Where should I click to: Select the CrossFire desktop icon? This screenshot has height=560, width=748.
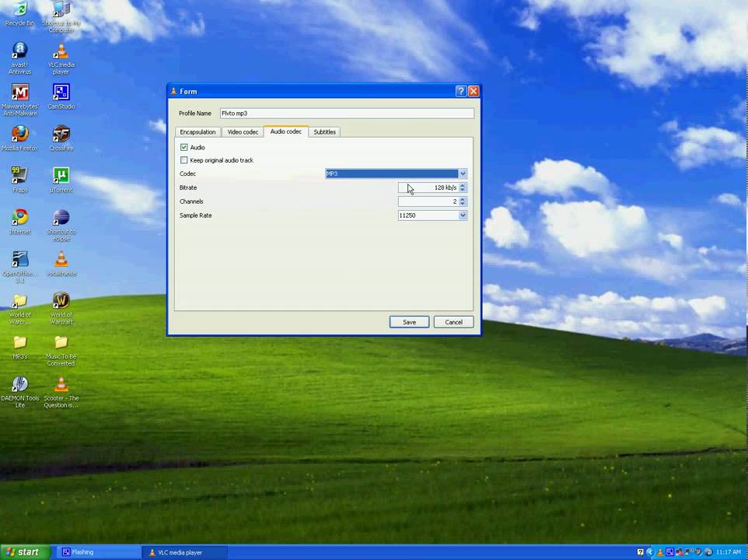[61, 138]
